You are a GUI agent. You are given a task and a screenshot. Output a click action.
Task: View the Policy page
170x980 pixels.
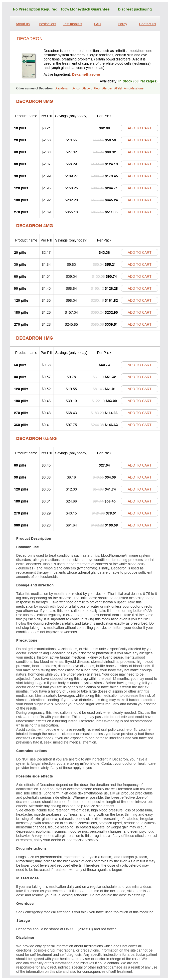tap(122, 24)
